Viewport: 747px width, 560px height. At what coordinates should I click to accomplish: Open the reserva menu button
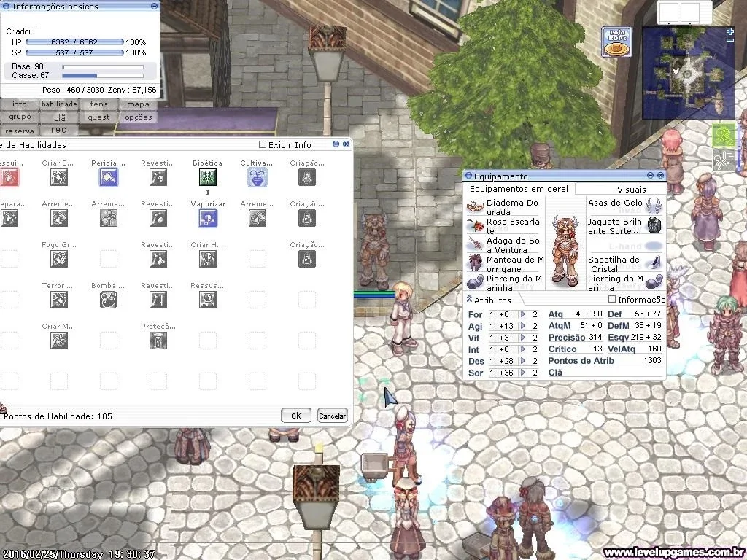coord(20,131)
